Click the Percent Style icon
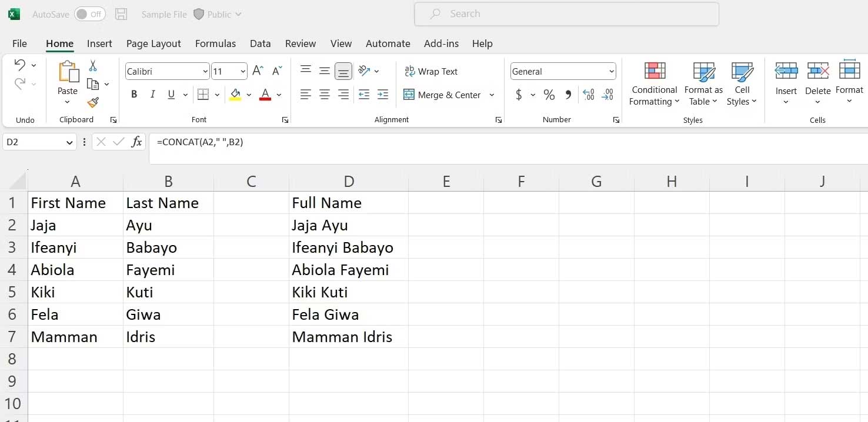This screenshot has width=868, height=422. pos(549,94)
